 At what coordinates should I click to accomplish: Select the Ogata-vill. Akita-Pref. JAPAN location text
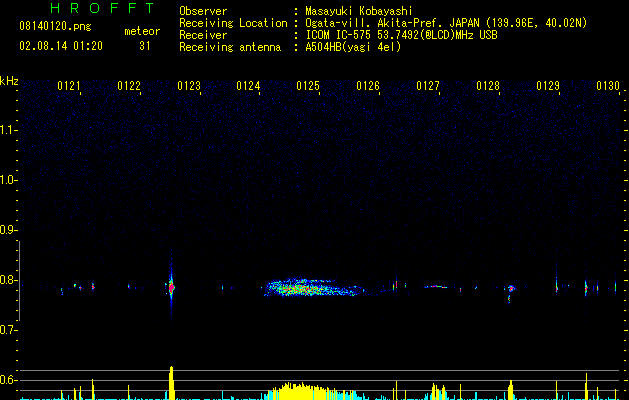446,23
